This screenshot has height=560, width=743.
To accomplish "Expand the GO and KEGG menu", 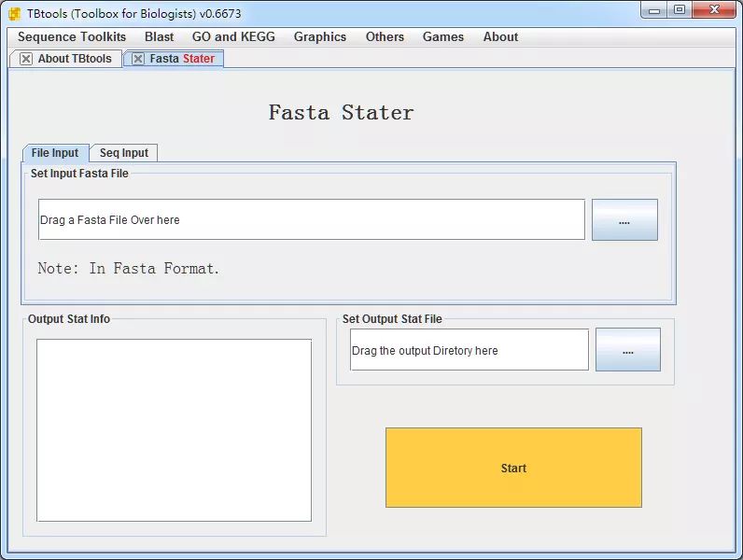I will coord(233,37).
